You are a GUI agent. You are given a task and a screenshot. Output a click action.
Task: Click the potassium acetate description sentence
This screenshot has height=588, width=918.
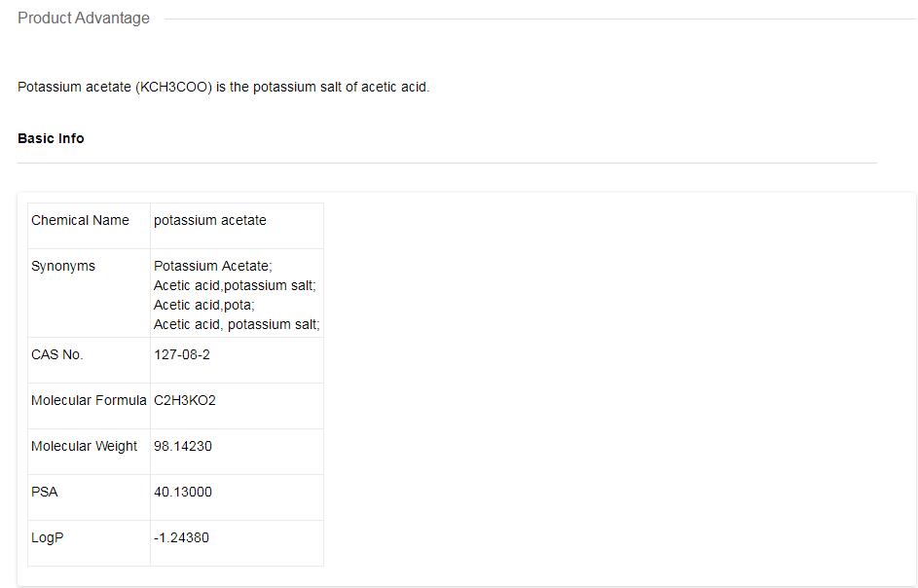(x=223, y=87)
